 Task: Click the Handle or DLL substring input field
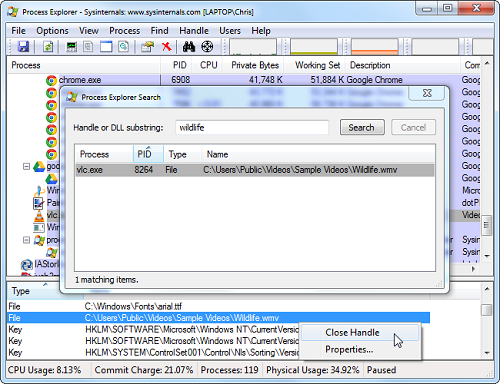pos(252,128)
